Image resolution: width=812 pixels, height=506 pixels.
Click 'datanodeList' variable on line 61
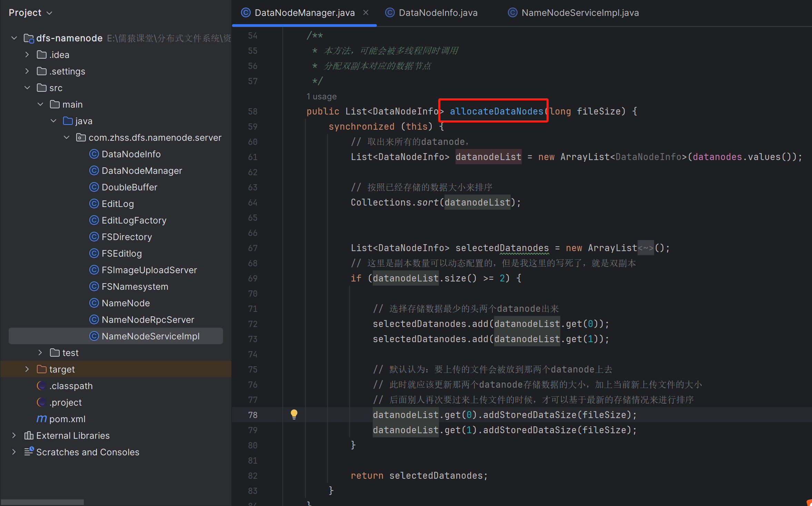tap(488, 157)
